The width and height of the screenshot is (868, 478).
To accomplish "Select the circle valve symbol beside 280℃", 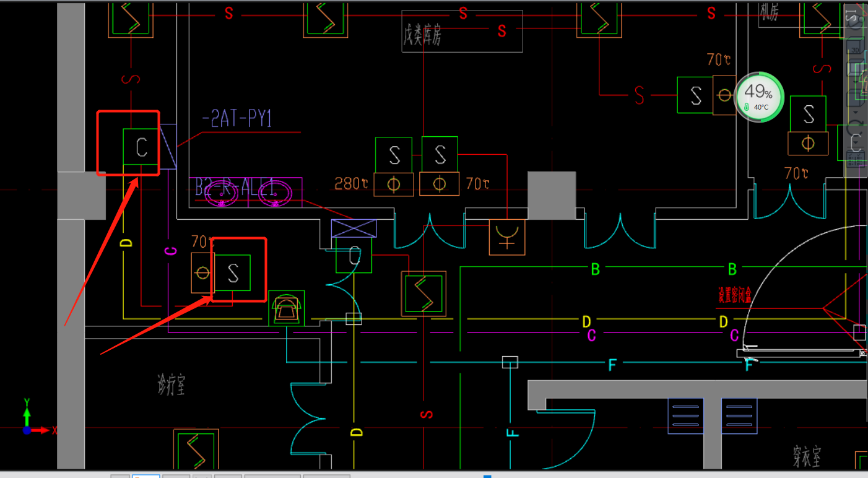I will [394, 185].
